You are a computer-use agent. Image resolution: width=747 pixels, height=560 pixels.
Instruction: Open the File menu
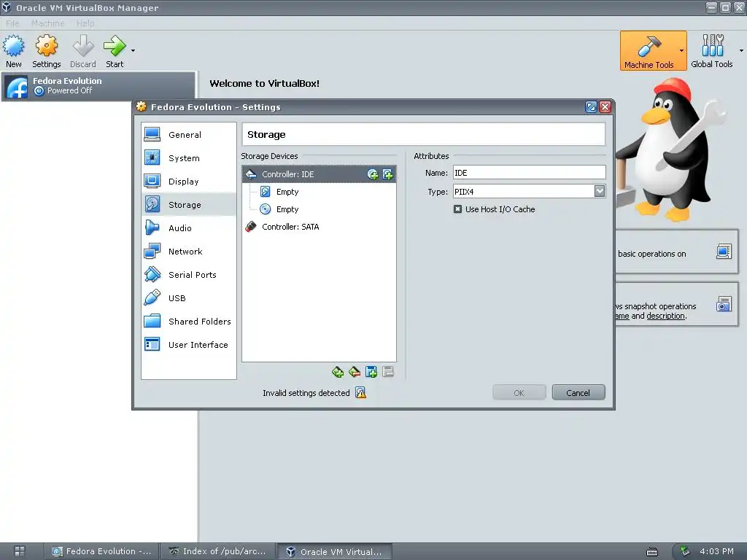tap(12, 23)
